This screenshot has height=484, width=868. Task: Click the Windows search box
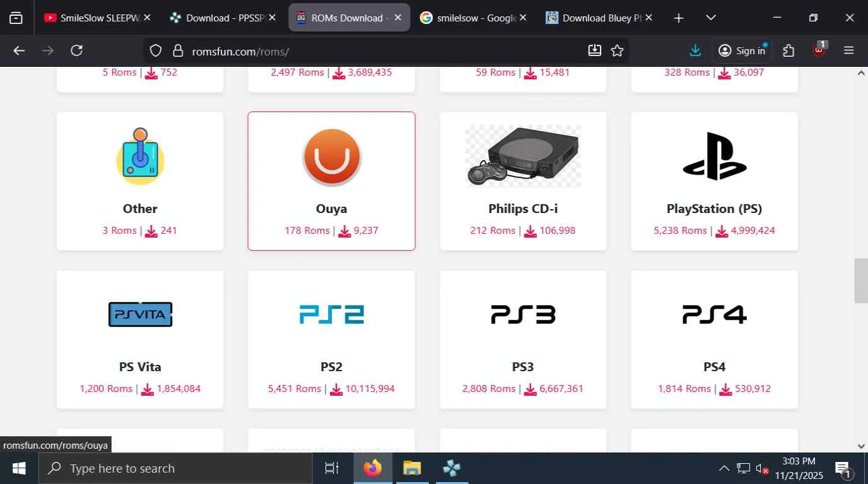click(x=175, y=468)
